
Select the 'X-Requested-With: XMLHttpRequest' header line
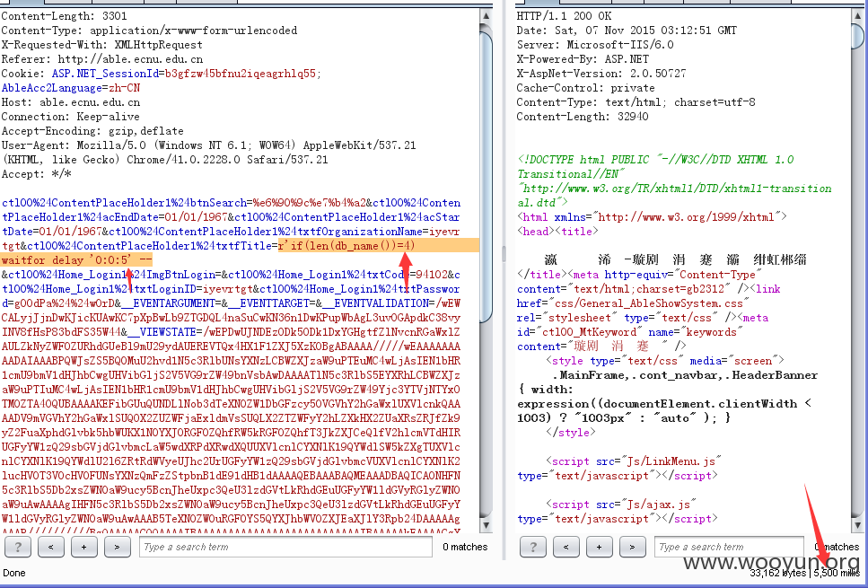(x=101, y=45)
